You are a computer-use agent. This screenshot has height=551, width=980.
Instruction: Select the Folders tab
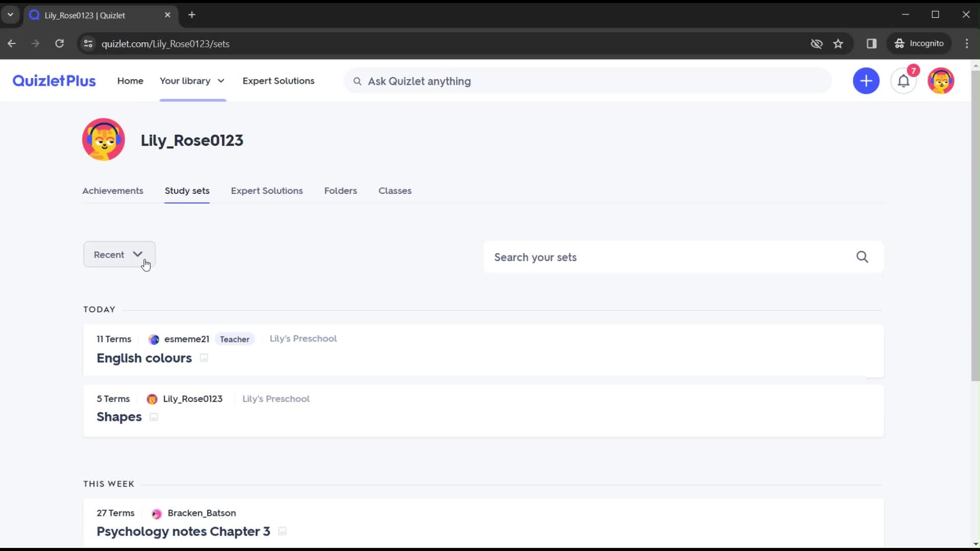[x=340, y=190]
